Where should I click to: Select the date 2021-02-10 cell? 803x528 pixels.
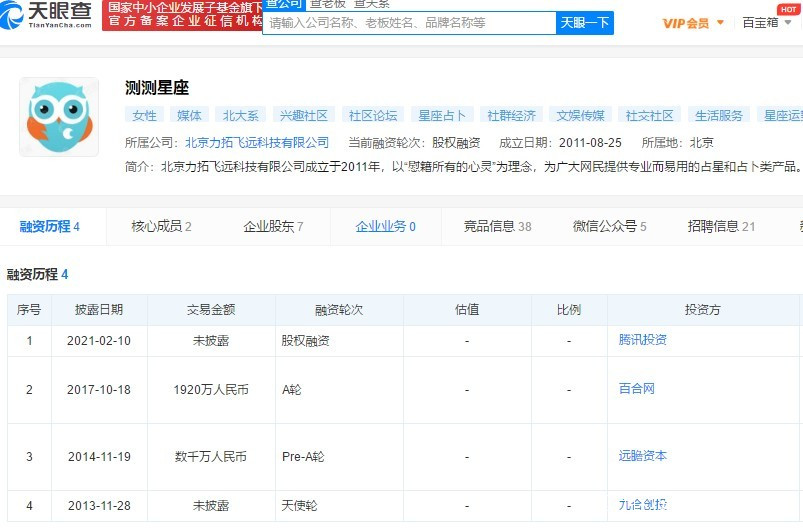click(x=99, y=341)
